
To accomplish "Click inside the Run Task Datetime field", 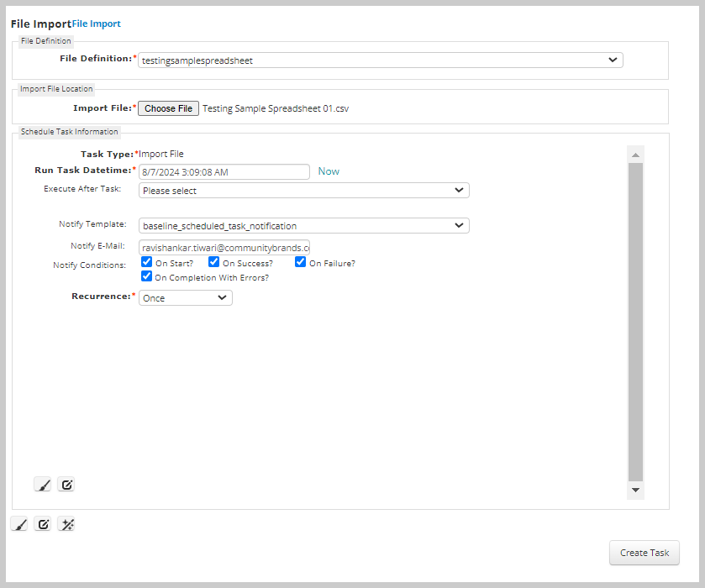I will 224,171.
